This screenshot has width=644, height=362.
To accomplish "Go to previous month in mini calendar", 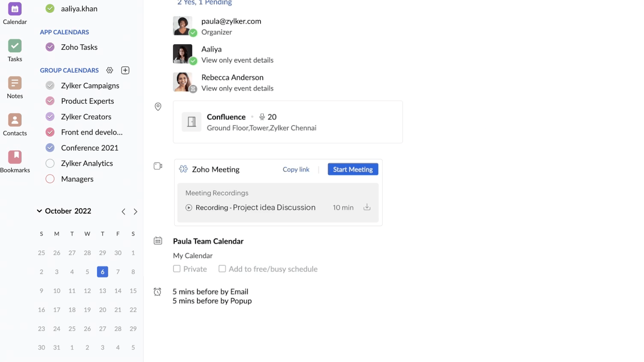I will click(123, 211).
